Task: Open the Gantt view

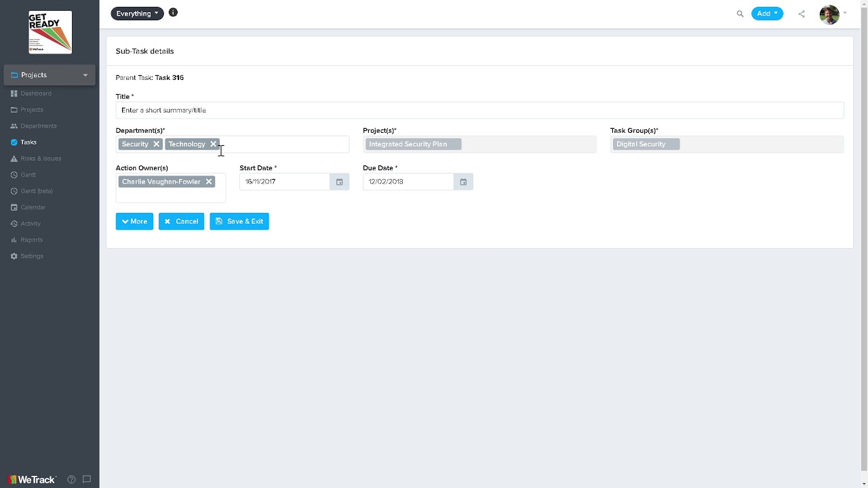Action: (23, 175)
